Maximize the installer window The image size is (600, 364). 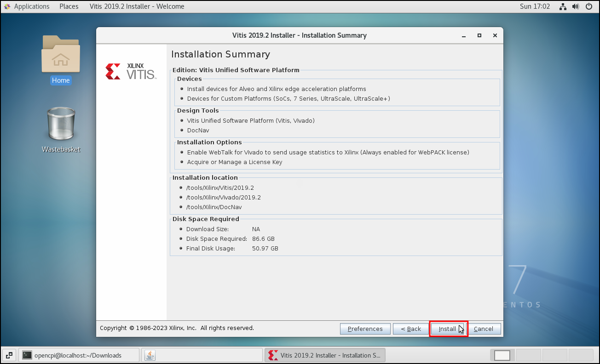point(479,35)
